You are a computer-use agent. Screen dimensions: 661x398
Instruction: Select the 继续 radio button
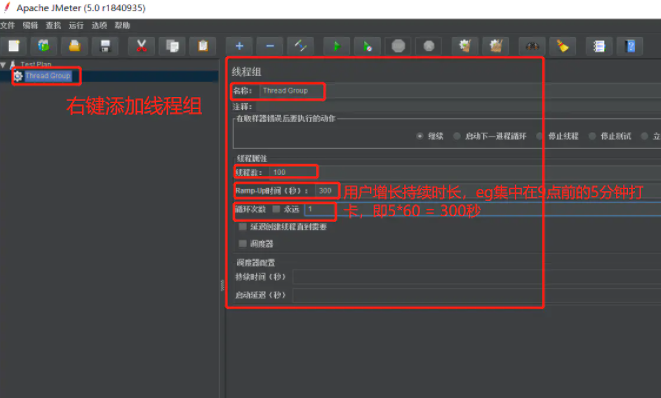pos(419,136)
